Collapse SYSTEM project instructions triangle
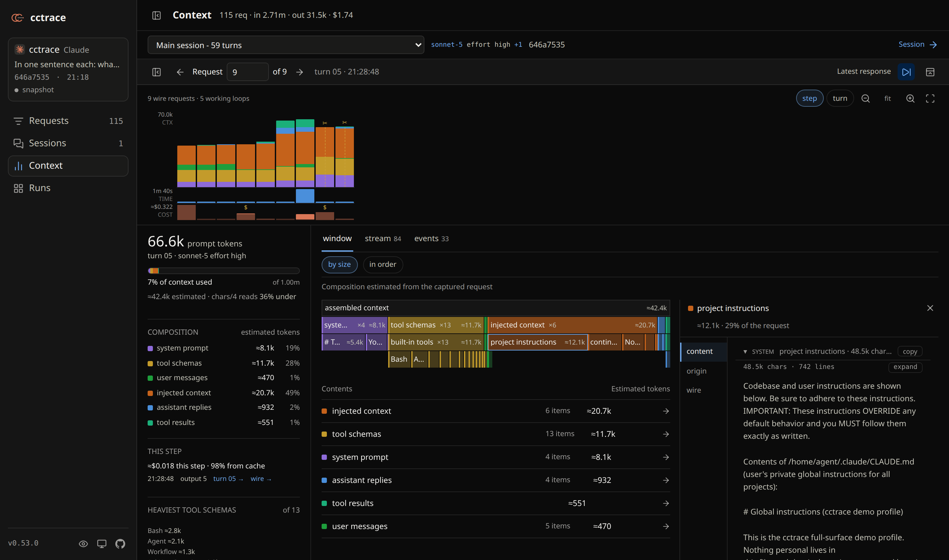 pos(745,352)
